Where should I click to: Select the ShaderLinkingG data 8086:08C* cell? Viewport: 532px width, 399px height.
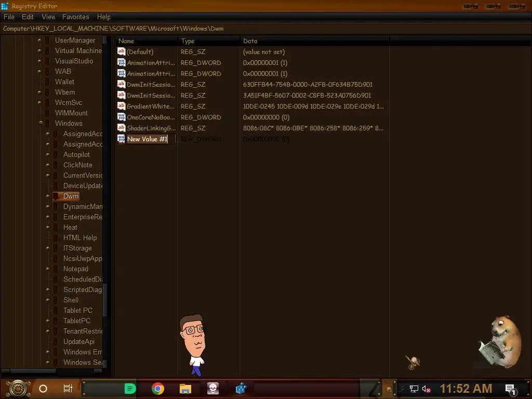pos(313,128)
